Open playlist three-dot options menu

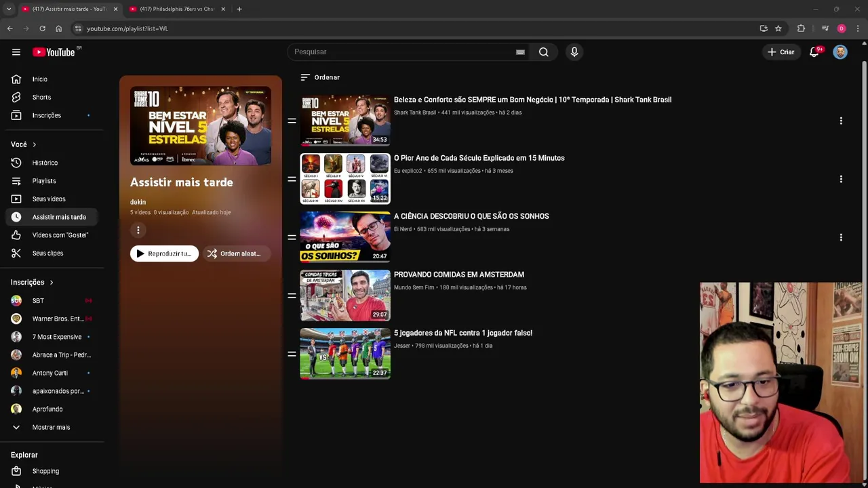[138, 230]
